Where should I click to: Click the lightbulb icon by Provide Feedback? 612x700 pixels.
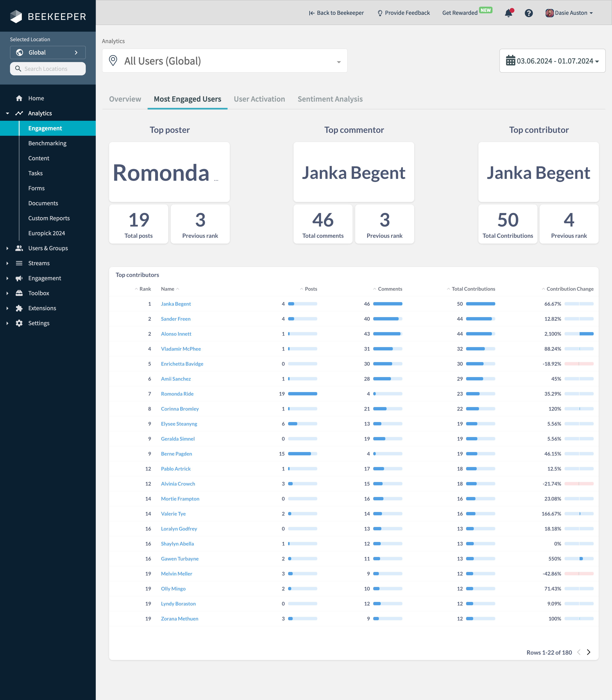[380, 13]
